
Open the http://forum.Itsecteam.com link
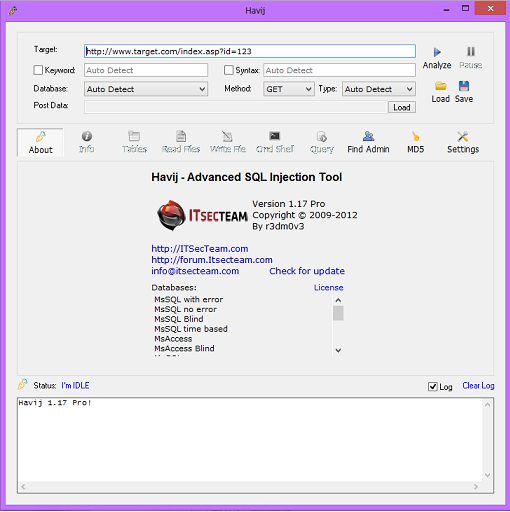(212, 260)
